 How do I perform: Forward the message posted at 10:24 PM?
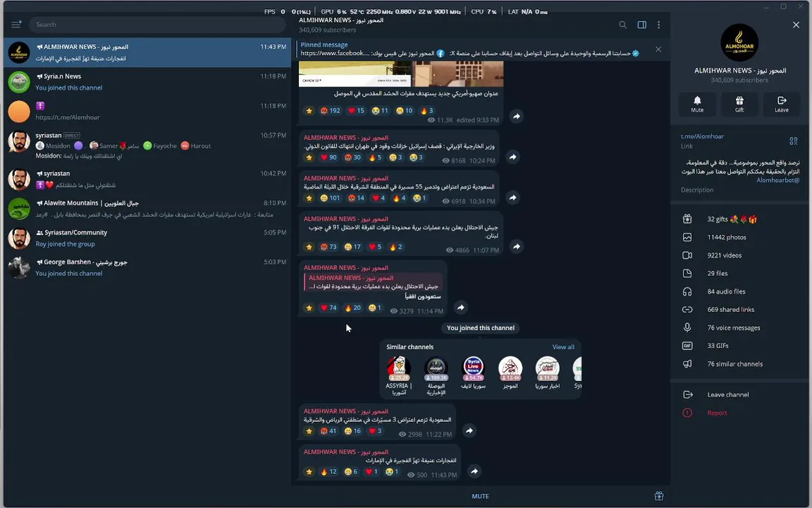512,157
